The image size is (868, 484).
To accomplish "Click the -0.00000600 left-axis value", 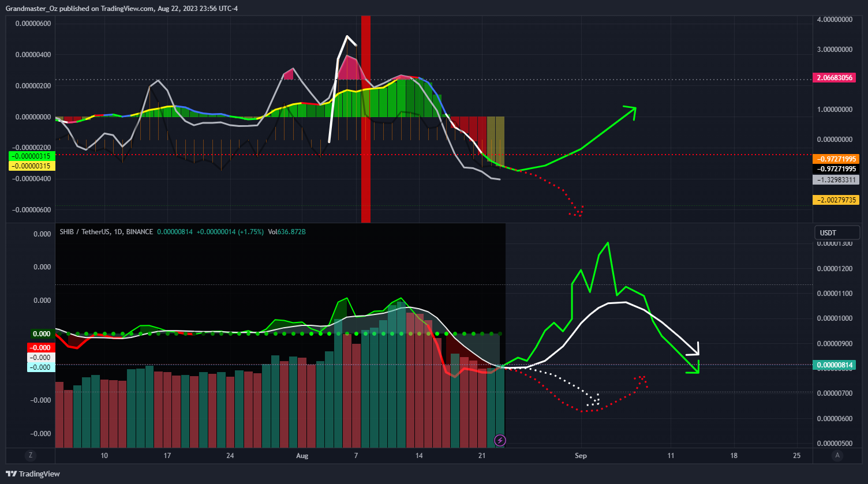I will coord(31,209).
